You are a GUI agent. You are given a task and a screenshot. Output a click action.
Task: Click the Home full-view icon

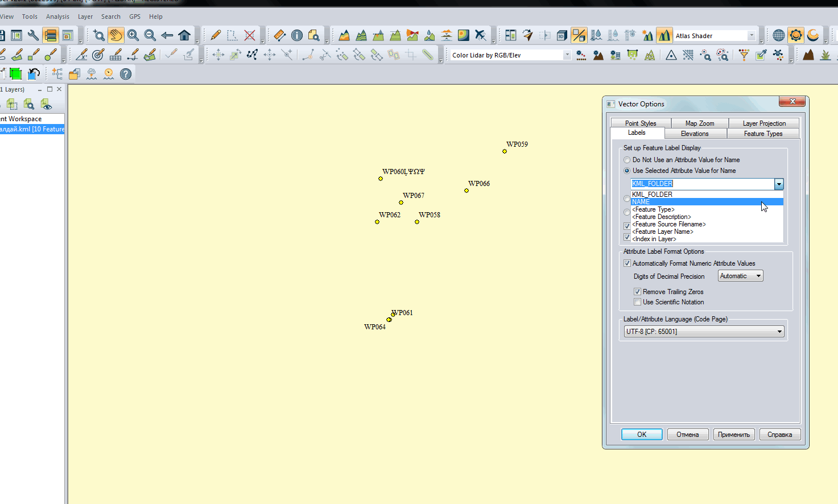pyautogui.click(x=184, y=35)
